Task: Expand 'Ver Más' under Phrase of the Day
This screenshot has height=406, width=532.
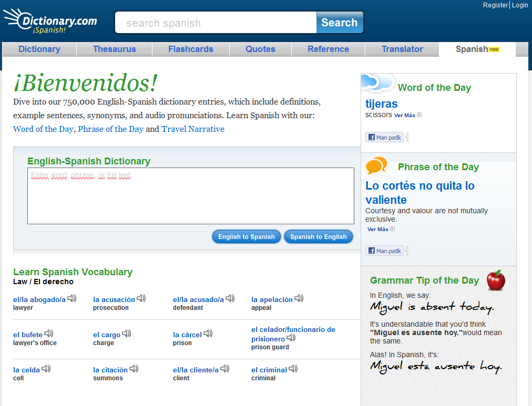Action: (381, 230)
